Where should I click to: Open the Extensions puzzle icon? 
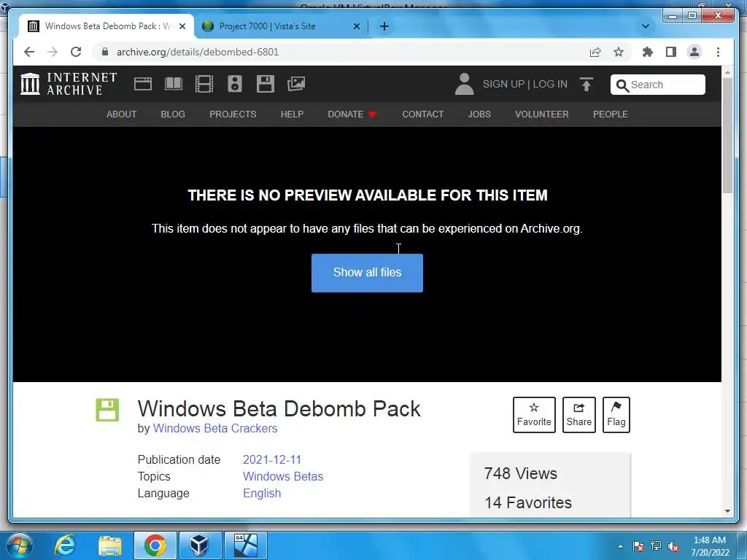(x=648, y=52)
